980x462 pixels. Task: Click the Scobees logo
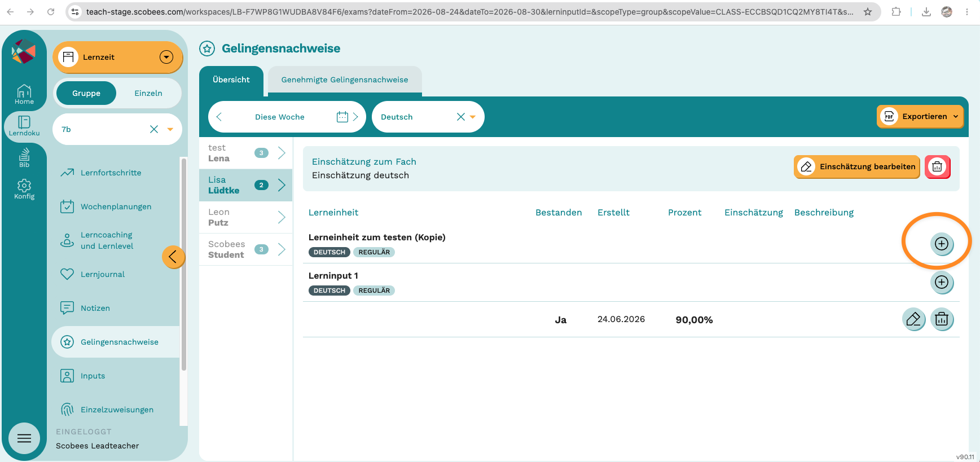point(24,52)
